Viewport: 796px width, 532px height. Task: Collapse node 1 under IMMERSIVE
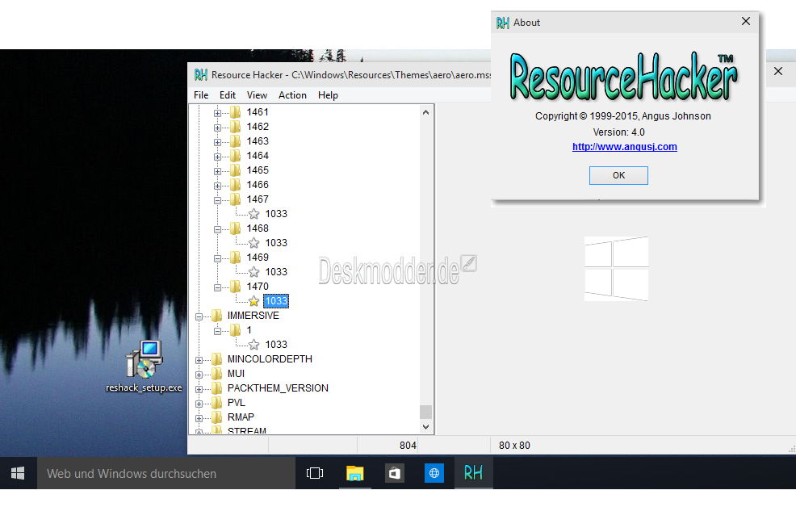(x=217, y=331)
